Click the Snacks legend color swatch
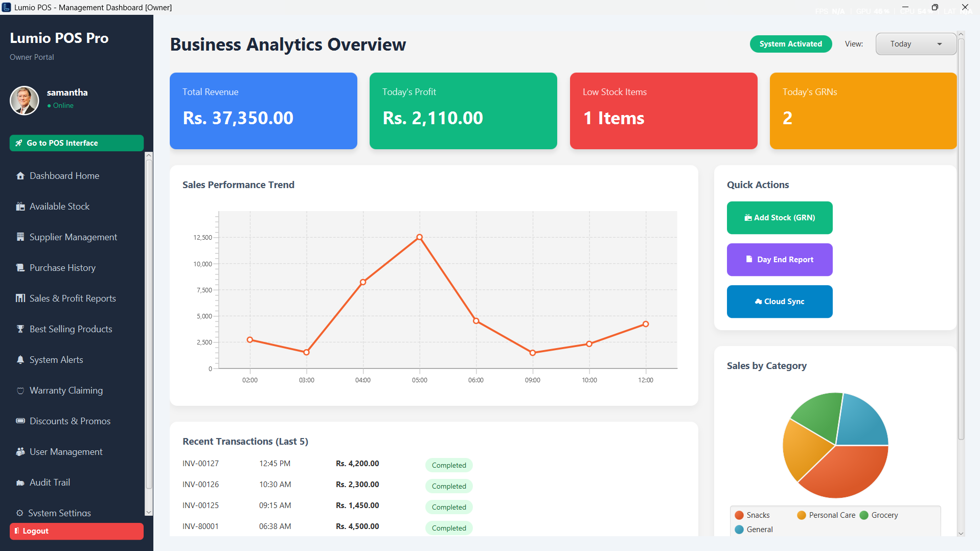The image size is (980, 551). point(739,515)
